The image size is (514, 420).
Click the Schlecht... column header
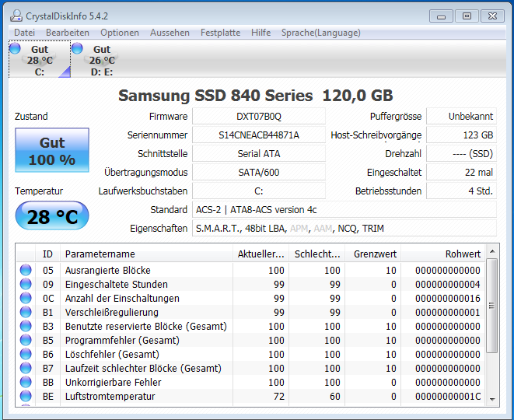coord(317,254)
